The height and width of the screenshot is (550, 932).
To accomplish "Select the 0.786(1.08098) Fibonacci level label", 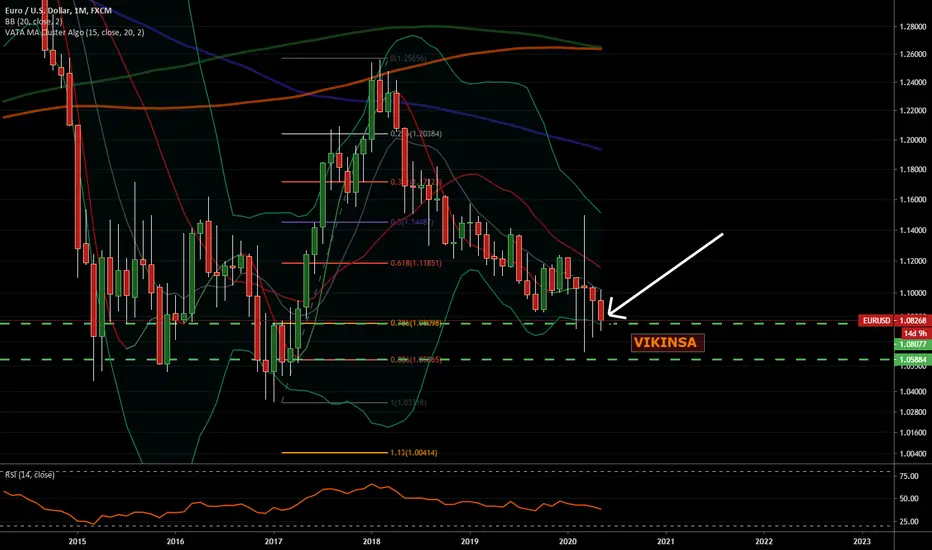I will [416, 323].
